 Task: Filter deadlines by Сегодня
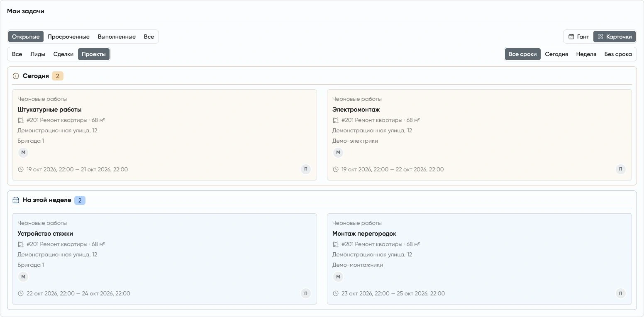[x=556, y=54]
